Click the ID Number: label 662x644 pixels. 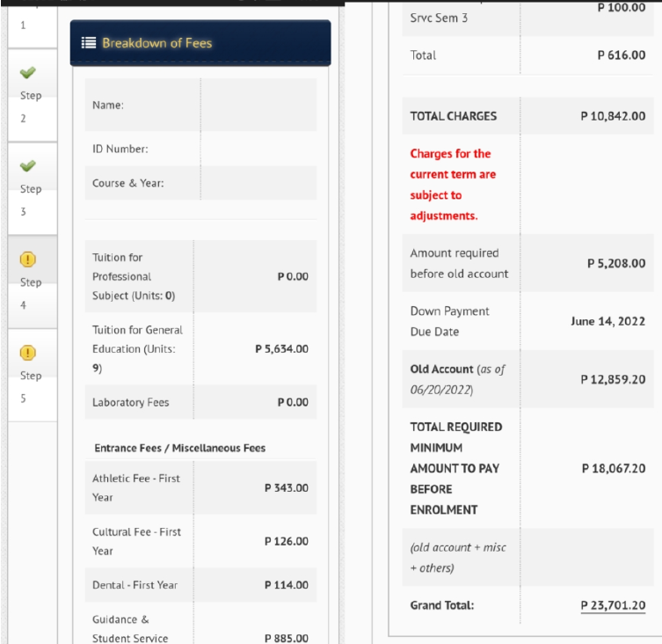(x=120, y=150)
